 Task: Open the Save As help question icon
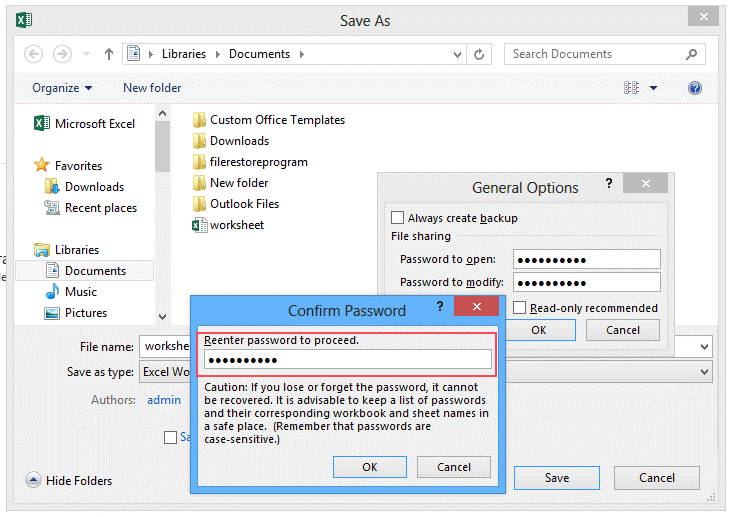[695, 88]
